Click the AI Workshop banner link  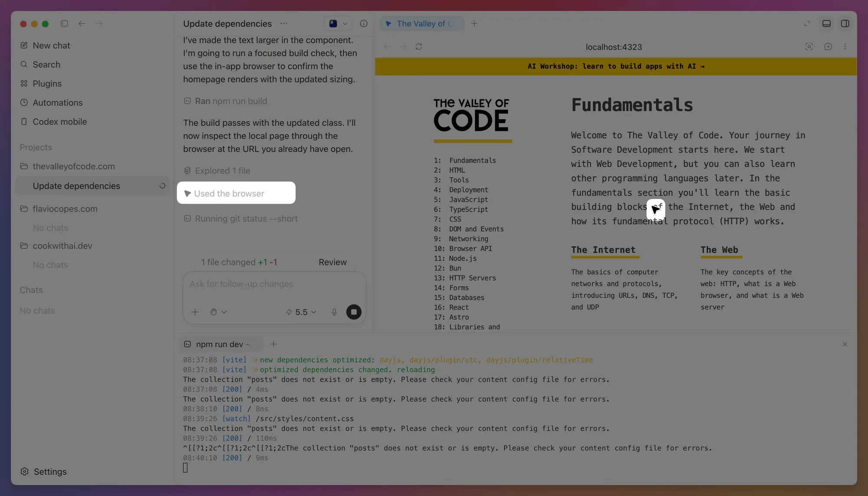coord(616,66)
